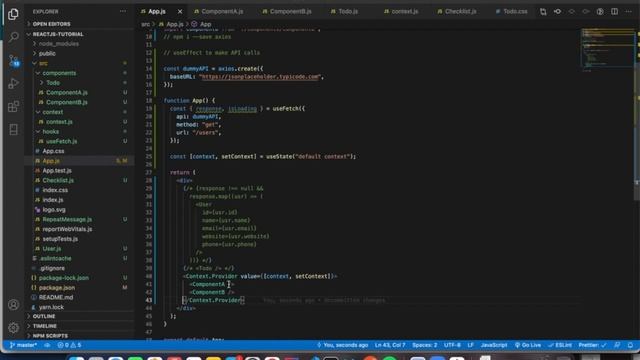
Task: Switch to the ComponentB.js tab
Action: 287,11
